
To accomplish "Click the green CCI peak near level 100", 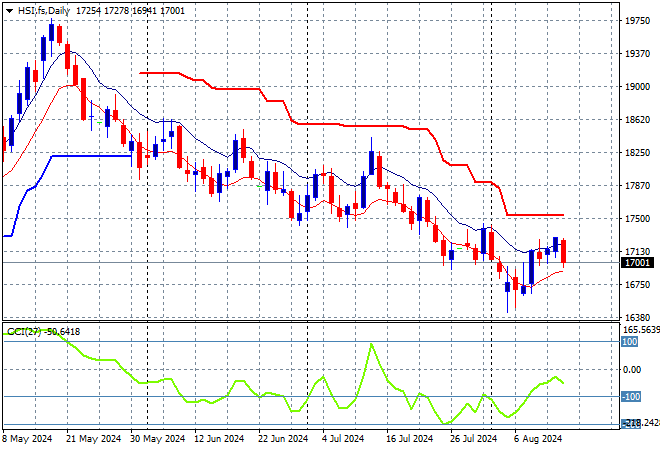I will (x=371, y=344).
